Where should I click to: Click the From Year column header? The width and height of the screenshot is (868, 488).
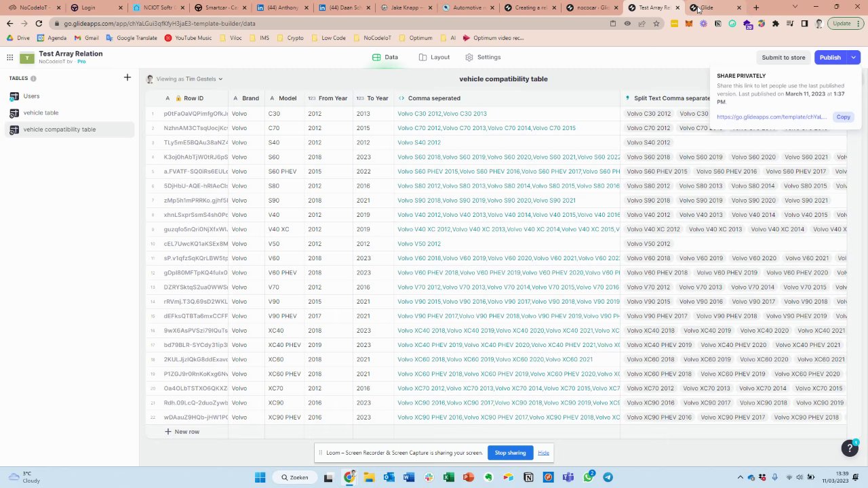(328, 98)
